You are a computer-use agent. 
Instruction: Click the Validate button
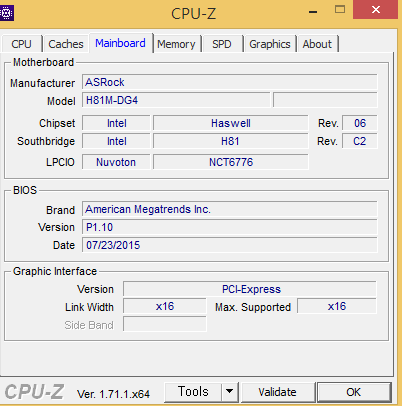[277, 392]
